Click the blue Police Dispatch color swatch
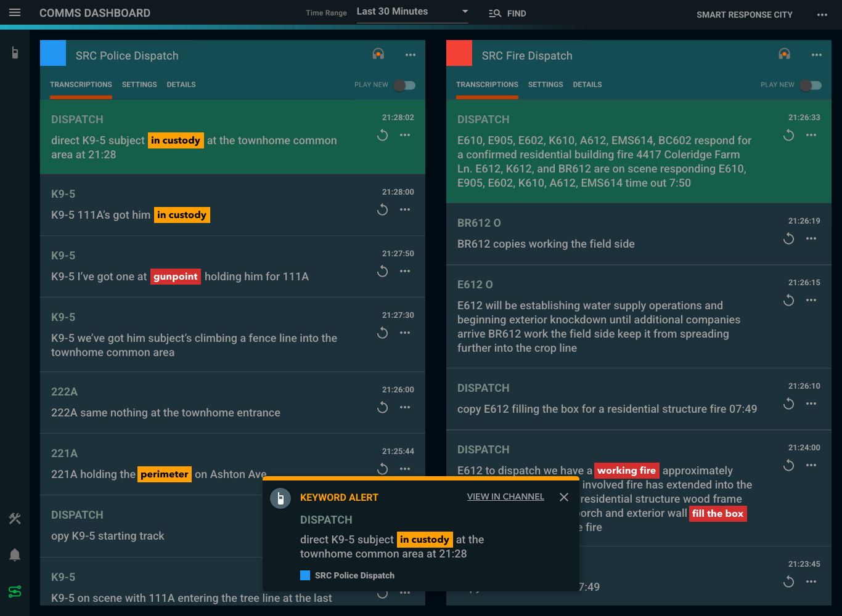Image resolution: width=842 pixels, height=616 pixels. (53, 53)
